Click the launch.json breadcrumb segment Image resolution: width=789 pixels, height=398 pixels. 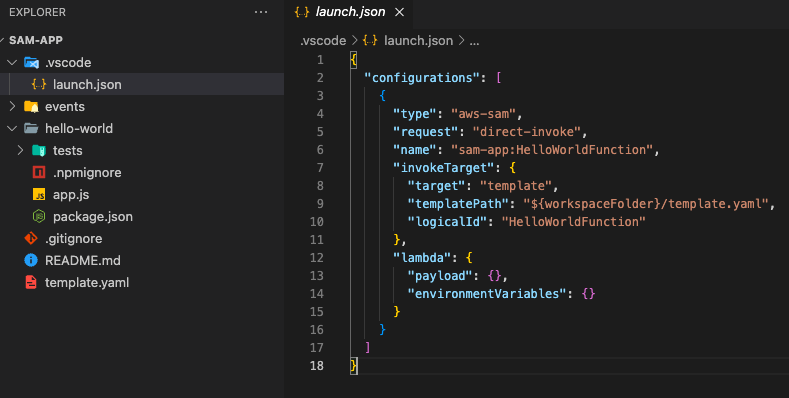[x=419, y=41]
